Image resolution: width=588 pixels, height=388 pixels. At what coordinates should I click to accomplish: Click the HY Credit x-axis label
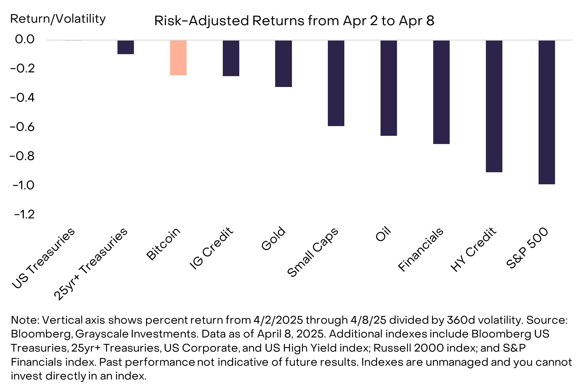point(473,250)
